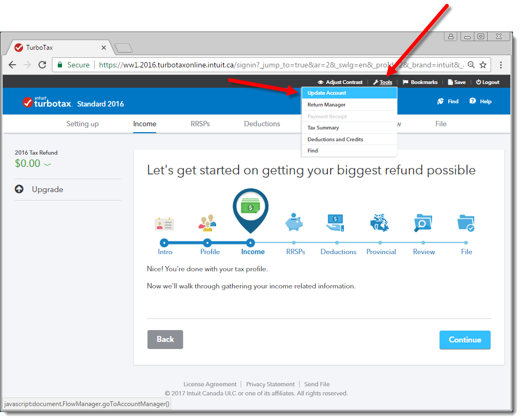Select Find in the Tools menu
The height and width of the screenshot is (420, 521).
pyautogui.click(x=349, y=150)
